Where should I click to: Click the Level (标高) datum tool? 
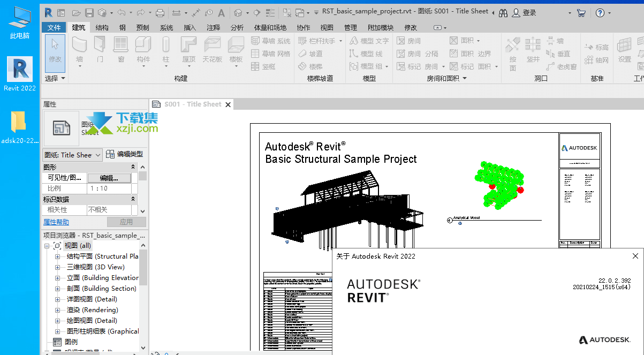point(597,47)
